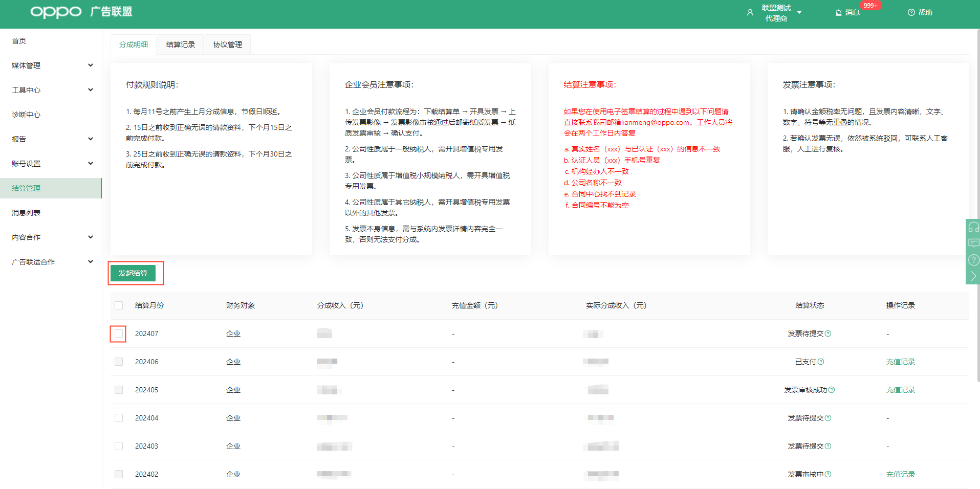Go to 消息列表 in the sidebar
This screenshot has width=980, height=489.
tap(26, 213)
